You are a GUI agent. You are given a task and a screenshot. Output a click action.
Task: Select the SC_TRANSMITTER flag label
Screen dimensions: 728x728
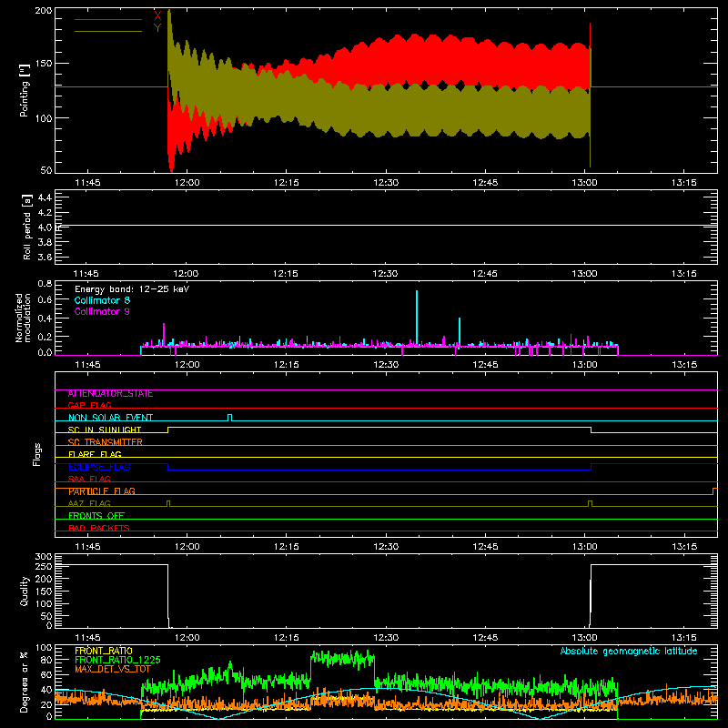click(106, 442)
